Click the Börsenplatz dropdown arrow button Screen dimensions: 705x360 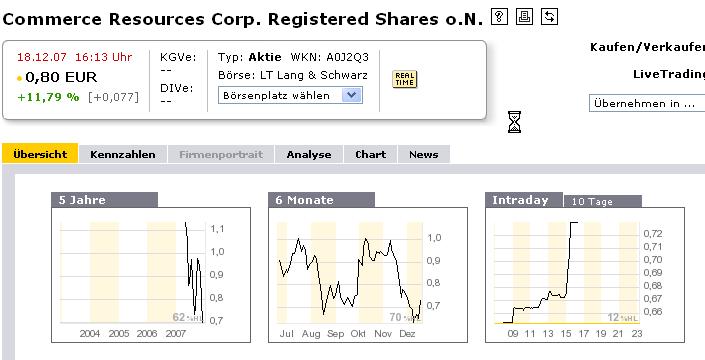coord(352,95)
